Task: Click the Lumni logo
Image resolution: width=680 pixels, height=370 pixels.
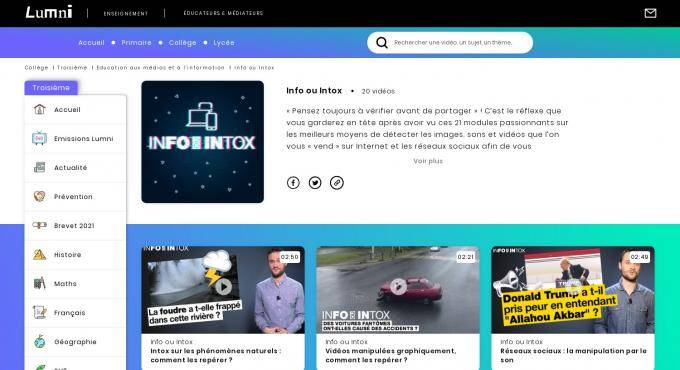Action: pos(49,13)
